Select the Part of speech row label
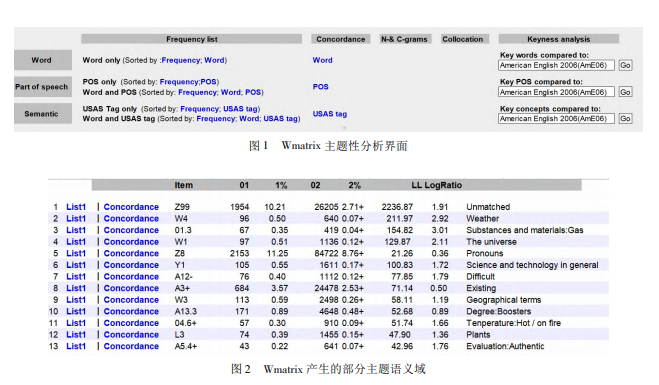The height and width of the screenshot is (385, 659). point(42,87)
